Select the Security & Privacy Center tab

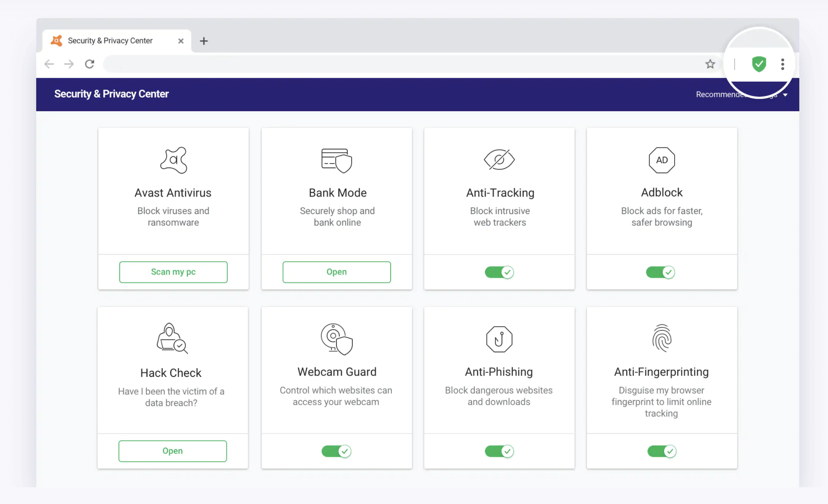(110, 40)
